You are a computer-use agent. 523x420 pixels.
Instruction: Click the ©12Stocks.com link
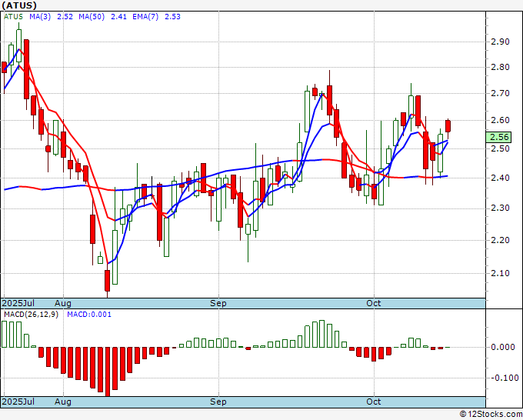[491, 415]
